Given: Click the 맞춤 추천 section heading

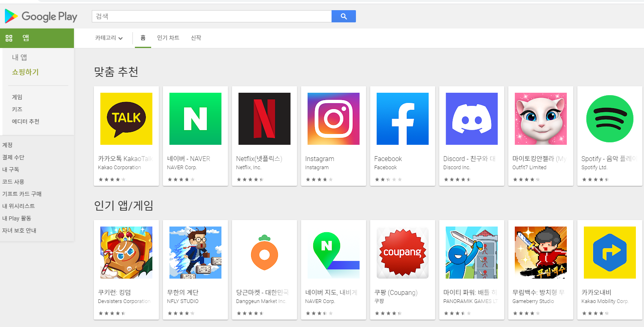Looking at the screenshot, I should pos(116,72).
